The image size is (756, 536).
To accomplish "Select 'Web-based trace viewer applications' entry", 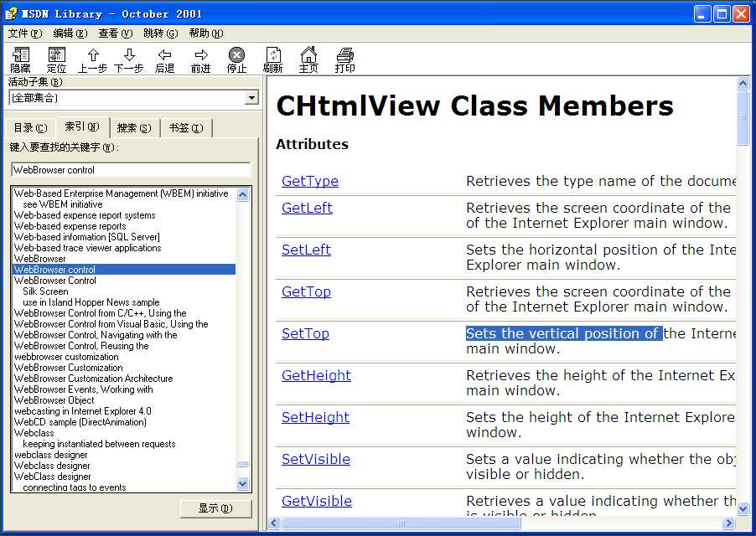I will pos(88,248).
